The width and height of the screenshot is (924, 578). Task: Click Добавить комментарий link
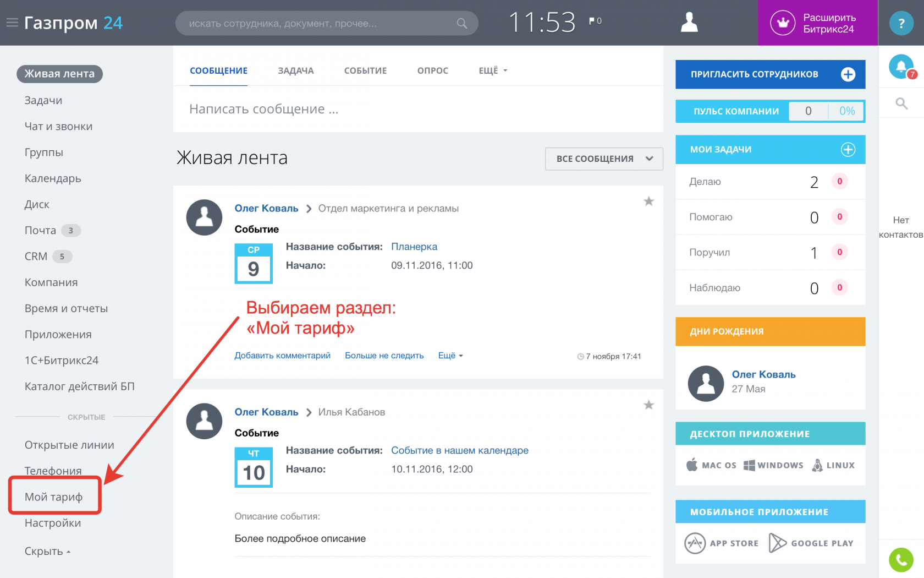[x=282, y=356]
